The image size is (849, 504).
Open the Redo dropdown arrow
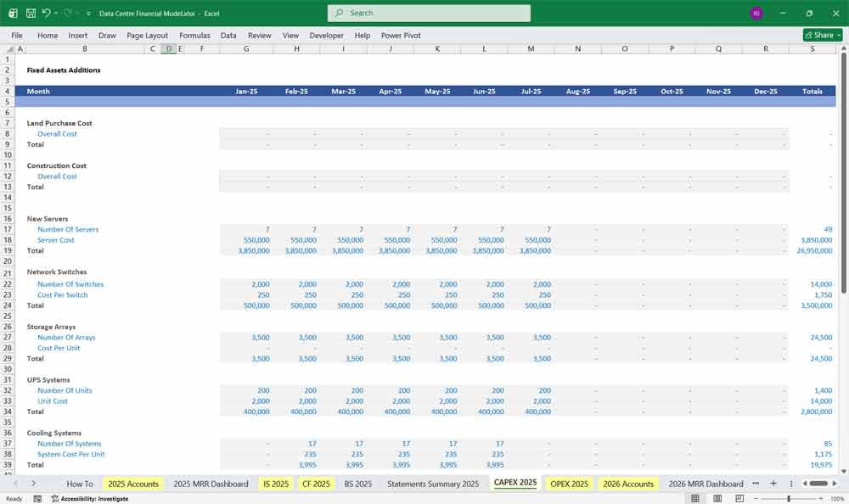[78, 12]
